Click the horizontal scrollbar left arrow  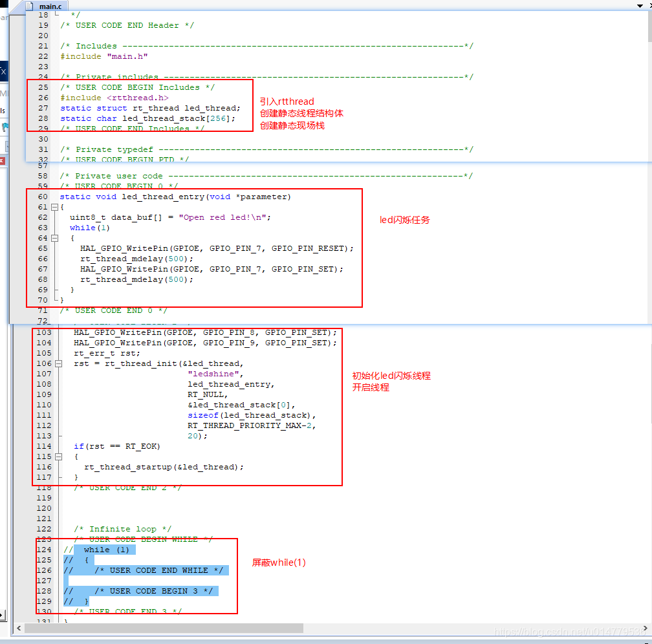(19, 628)
